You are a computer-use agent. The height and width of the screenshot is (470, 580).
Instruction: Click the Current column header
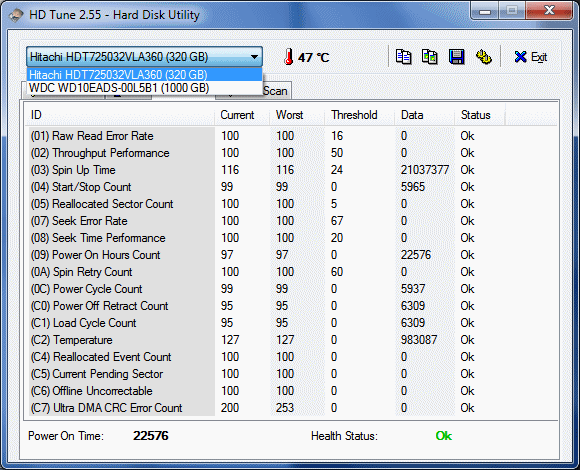[x=242, y=115]
